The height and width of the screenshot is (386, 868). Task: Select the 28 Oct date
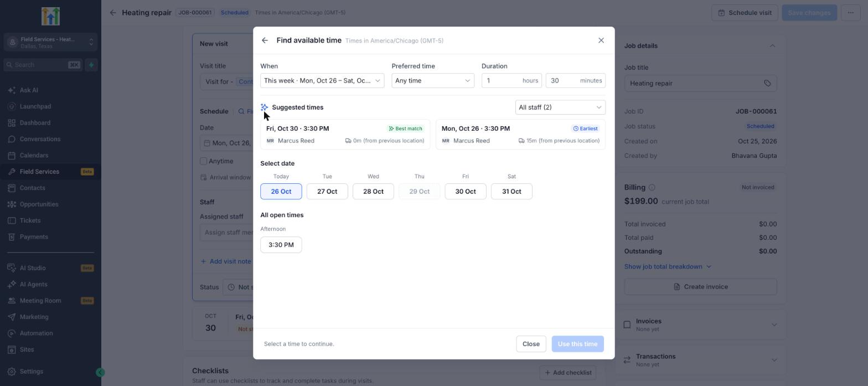pos(373,192)
